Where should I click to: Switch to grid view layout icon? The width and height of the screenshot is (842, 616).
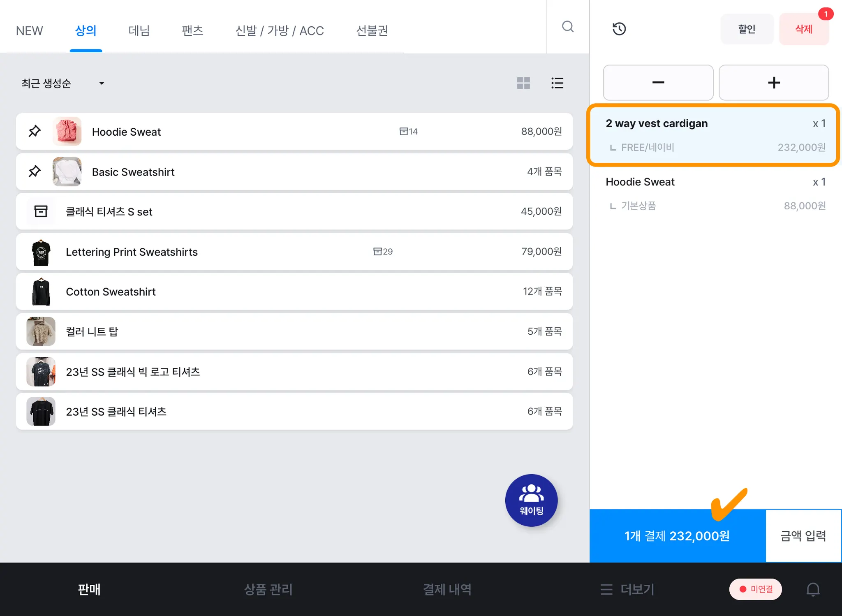click(x=523, y=83)
